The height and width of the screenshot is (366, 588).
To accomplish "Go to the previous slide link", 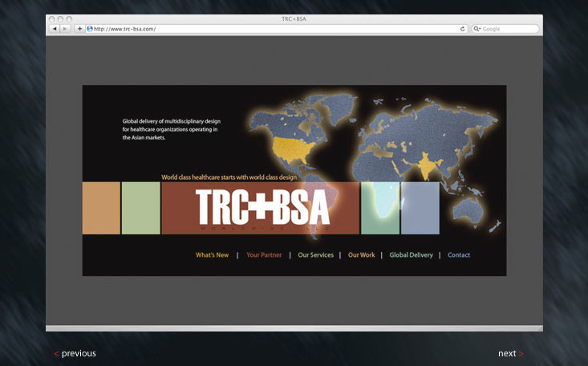I will coord(75,353).
